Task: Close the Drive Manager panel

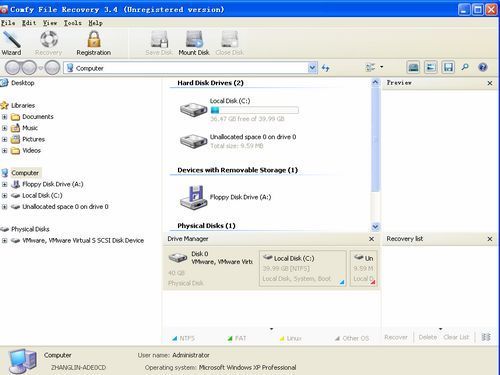Action: click(x=371, y=239)
